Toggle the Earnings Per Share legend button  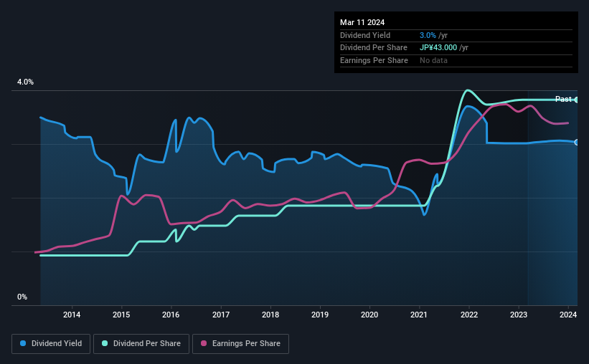(x=240, y=344)
